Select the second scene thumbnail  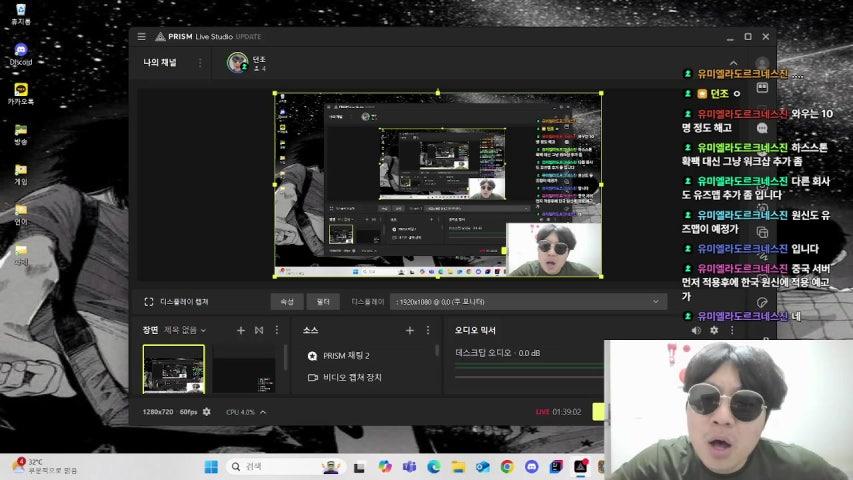(244, 368)
